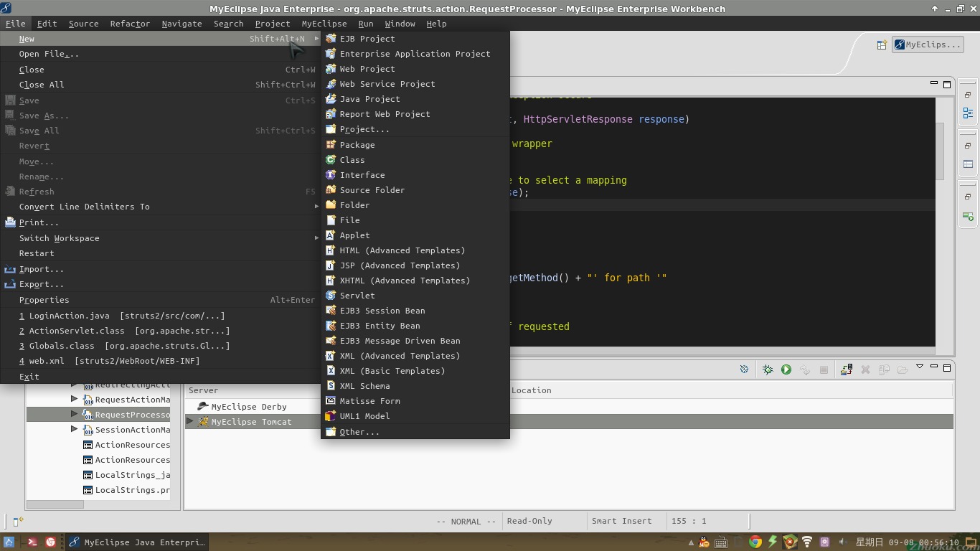Viewport: 980px width, 551px height.
Task: Expand the RequestActionMa... tree node
Action: coord(74,399)
